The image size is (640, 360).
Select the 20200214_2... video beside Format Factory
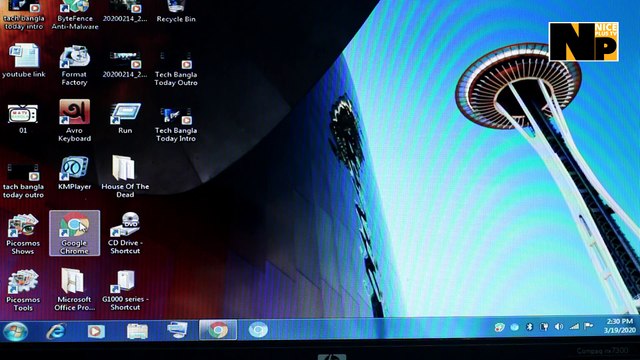(x=125, y=64)
